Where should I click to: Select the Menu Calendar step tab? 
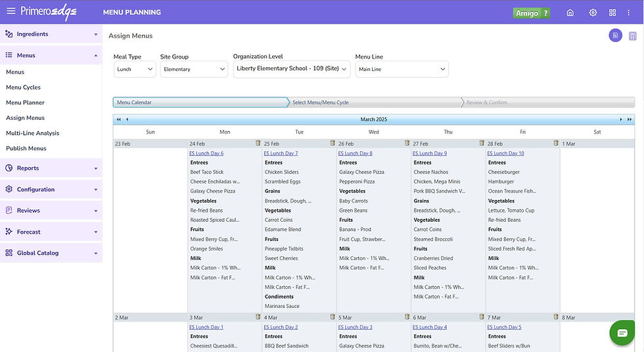click(200, 103)
